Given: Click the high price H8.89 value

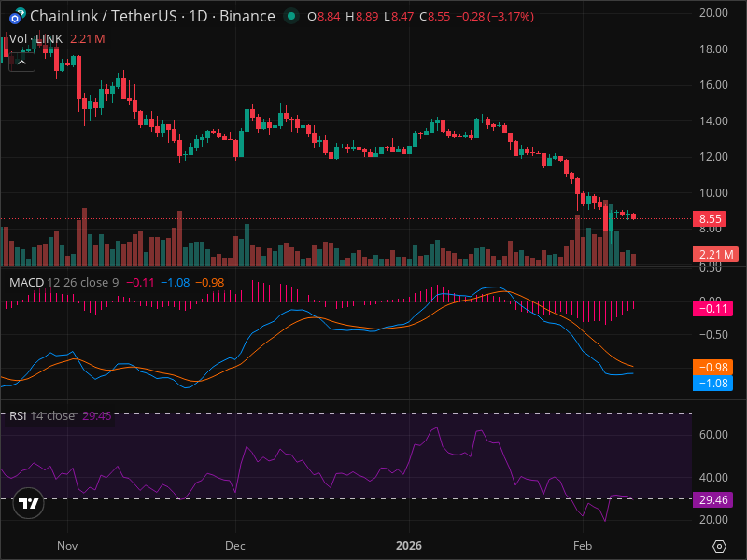Looking at the screenshot, I should (x=362, y=17).
